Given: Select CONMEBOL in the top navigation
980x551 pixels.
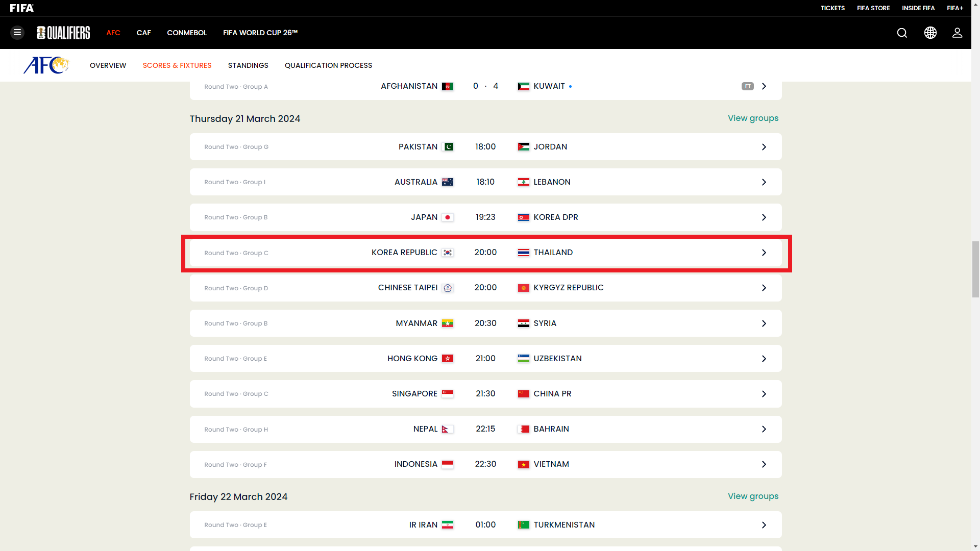Looking at the screenshot, I should [x=187, y=33].
